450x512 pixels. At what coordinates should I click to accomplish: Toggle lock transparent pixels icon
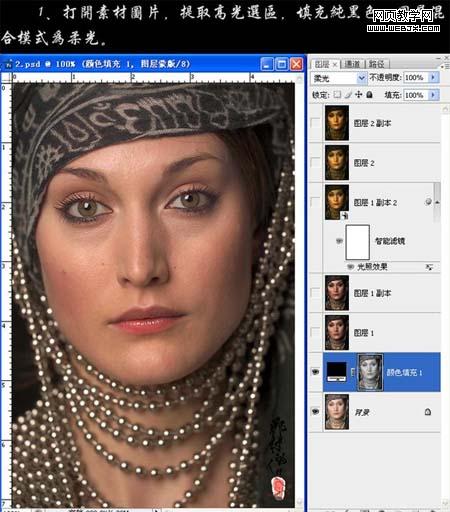point(337,95)
